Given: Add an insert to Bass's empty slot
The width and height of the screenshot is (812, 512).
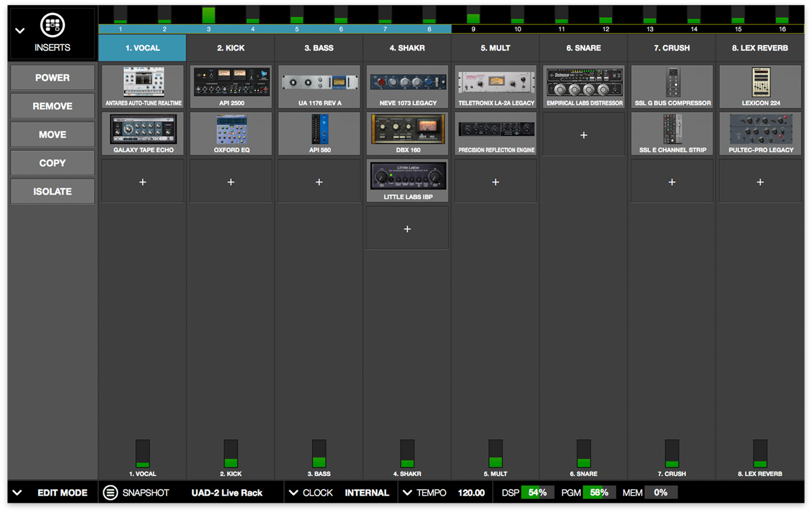Looking at the screenshot, I should pos(319,182).
